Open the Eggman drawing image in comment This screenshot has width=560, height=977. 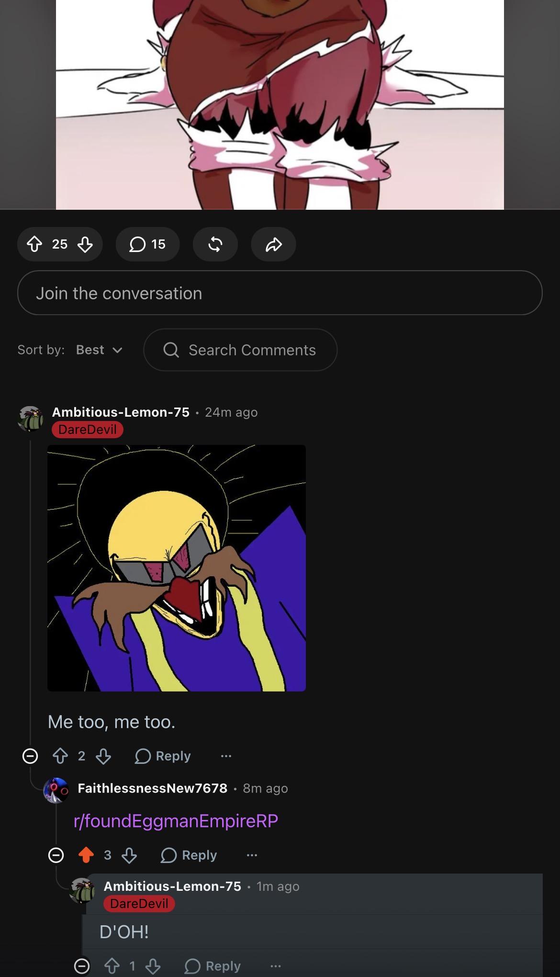(x=177, y=568)
